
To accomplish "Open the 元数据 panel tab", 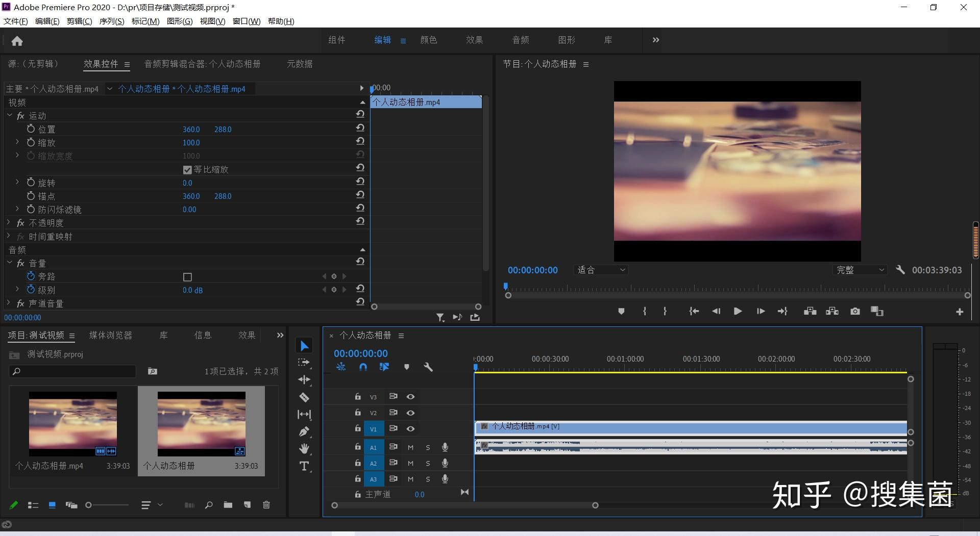I will click(300, 64).
